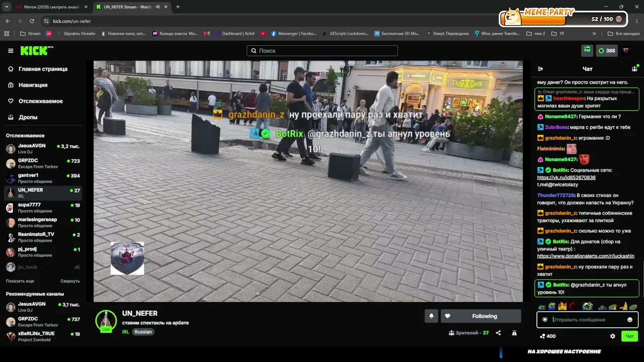This screenshot has width=644, height=362.
Task: Open the emoji picker smiley icon
Action: (630, 320)
